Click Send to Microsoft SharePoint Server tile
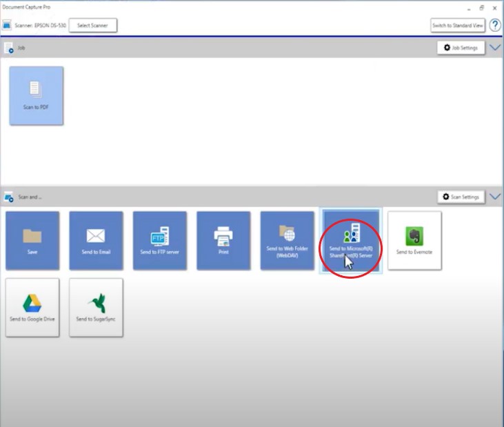This screenshot has height=427, width=504. [x=351, y=240]
